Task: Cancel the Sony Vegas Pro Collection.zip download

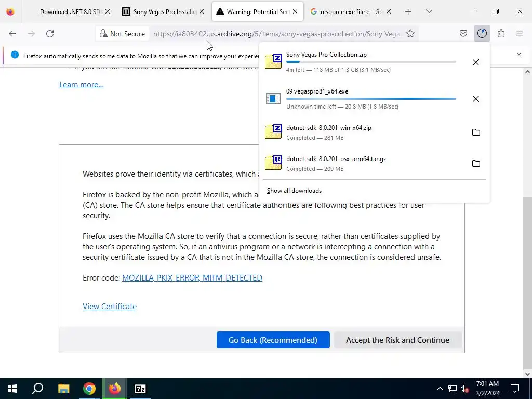Action: click(x=476, y=62)
